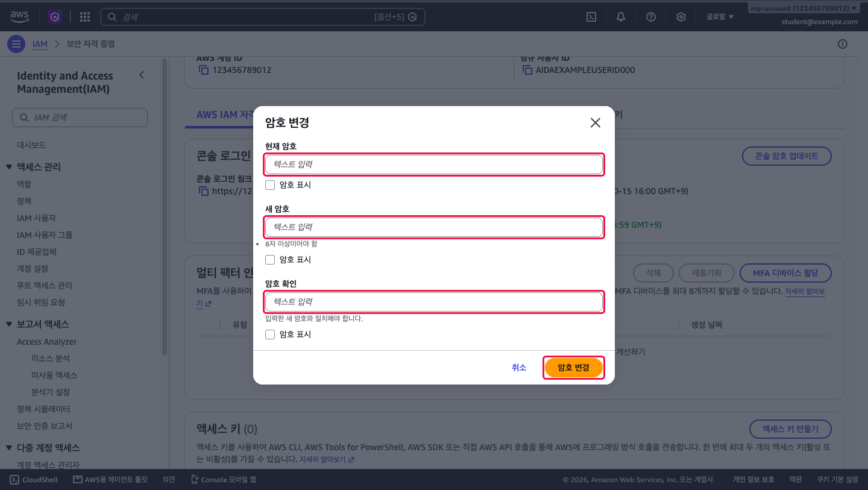Click the orange 암호 변경 button

(x=573, y=368)
